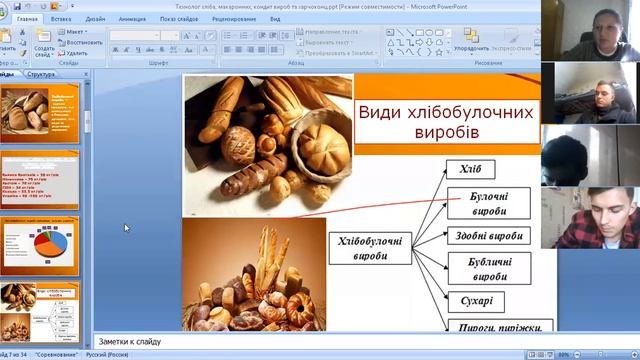The width and height of the screenshot is (640, 360).
Task: Open Customize Quick Access Toolbar dropdown arrow
Action: pos(73,7)
